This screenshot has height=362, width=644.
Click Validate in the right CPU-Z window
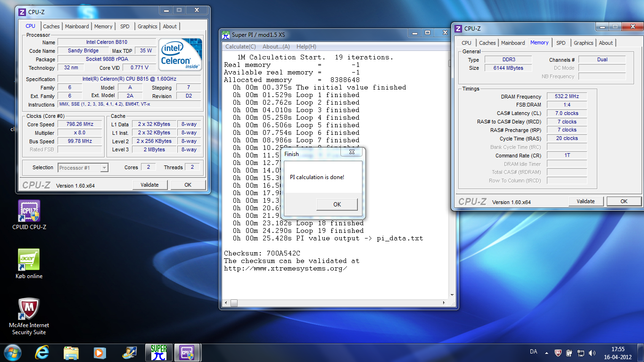[x=586, y=201]
